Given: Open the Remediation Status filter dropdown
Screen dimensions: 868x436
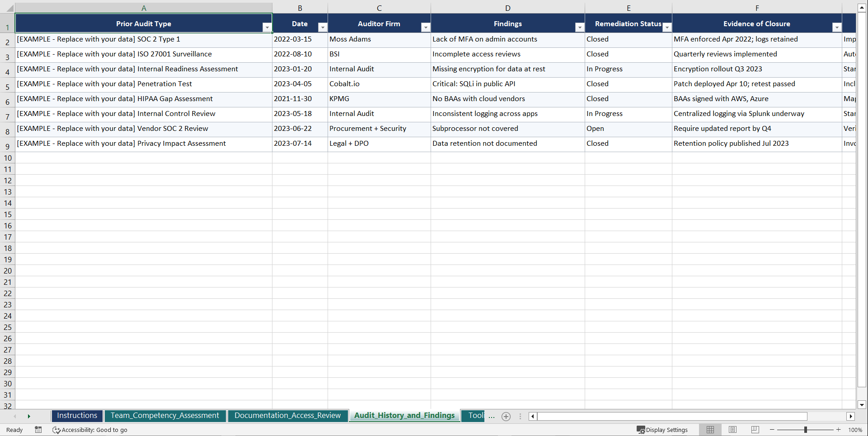Looking at the screenshot, I should pos(667,28).
